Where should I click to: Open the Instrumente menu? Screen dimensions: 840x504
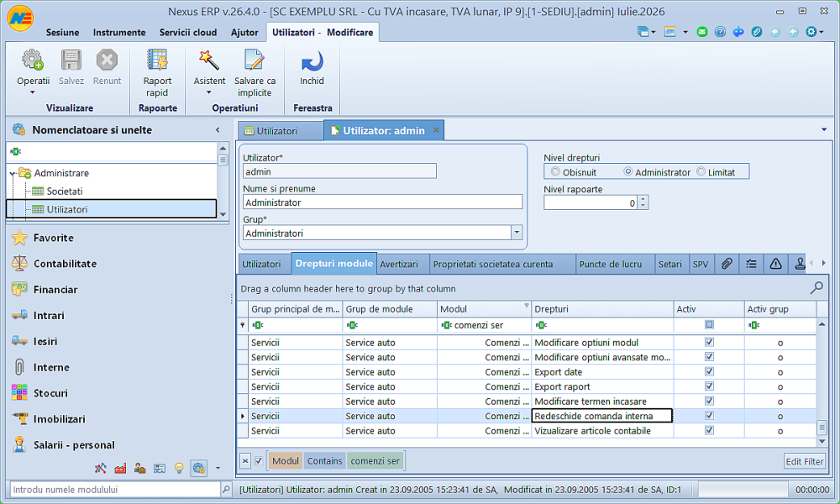click(119, 32)
